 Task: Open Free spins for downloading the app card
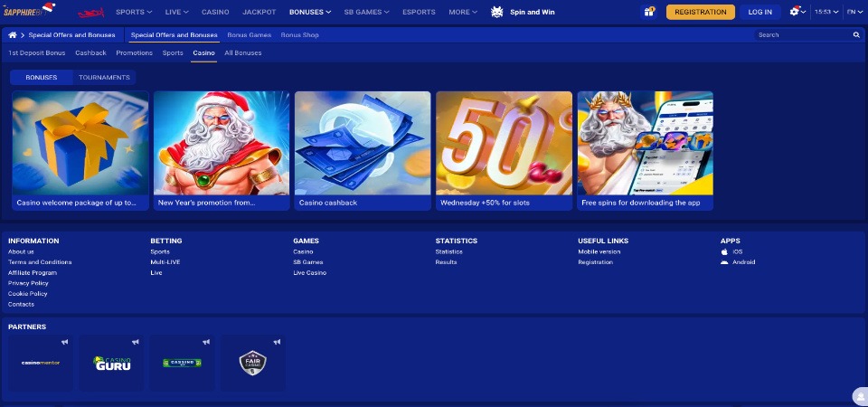(x=646, y=151)
